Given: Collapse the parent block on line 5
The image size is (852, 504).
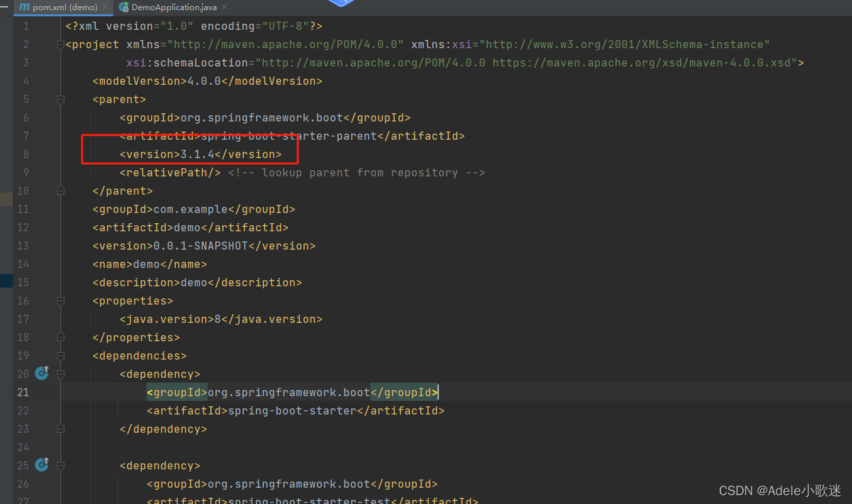Looking at the screenshot, I should click(x=60, y=100).
